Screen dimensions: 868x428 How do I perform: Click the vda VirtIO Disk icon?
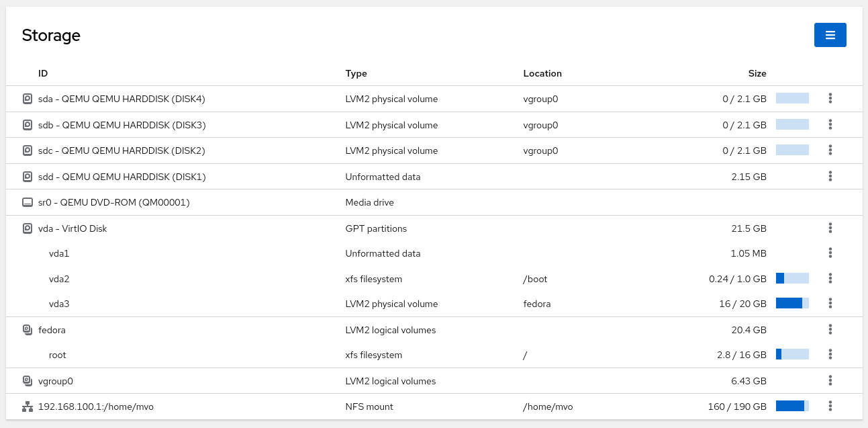28,228
